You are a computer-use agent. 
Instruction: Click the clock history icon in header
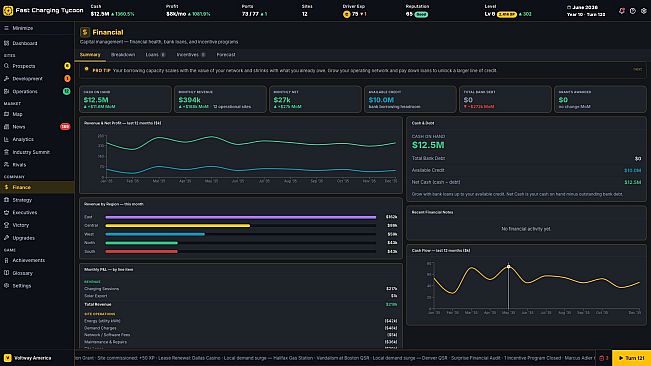click(632, 11)
